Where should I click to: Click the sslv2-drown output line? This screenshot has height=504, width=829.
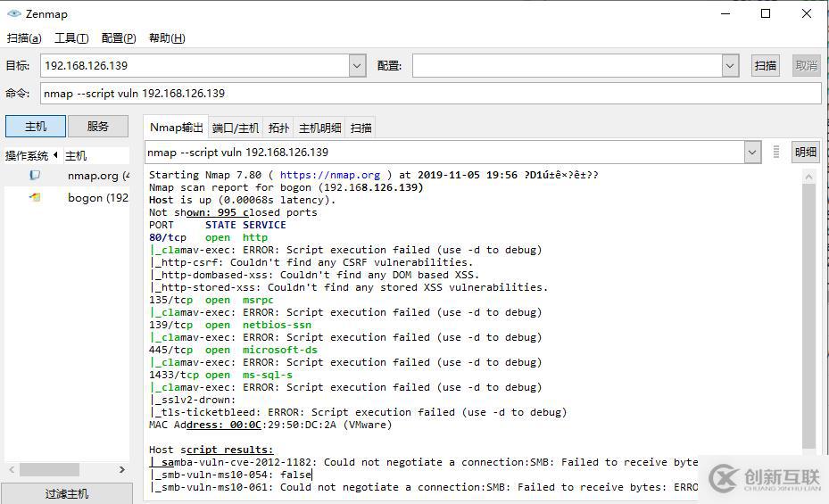(x=193, y=400)
